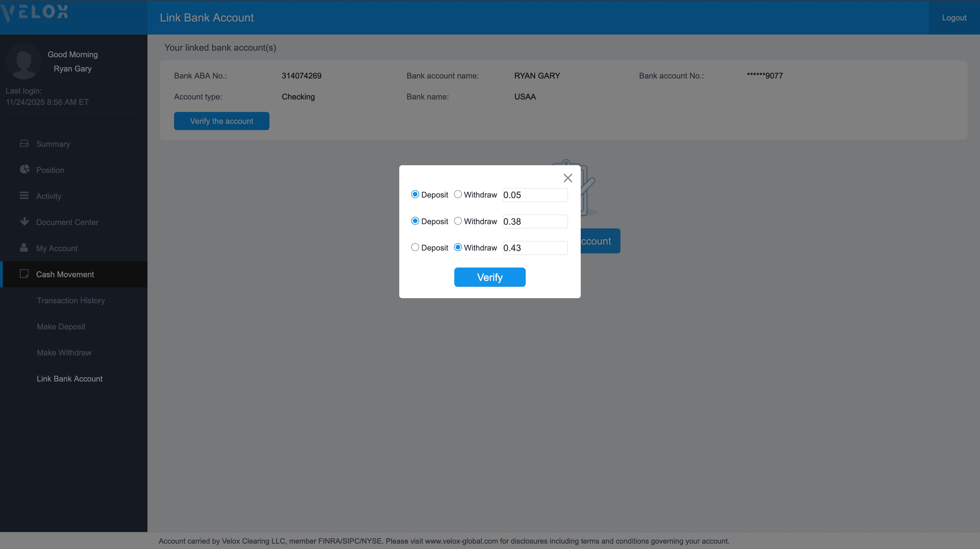Click the Position pie chart icon
The height and width of the screenshot is (549, 980).
pyautogui.click(x=24, y=169)
